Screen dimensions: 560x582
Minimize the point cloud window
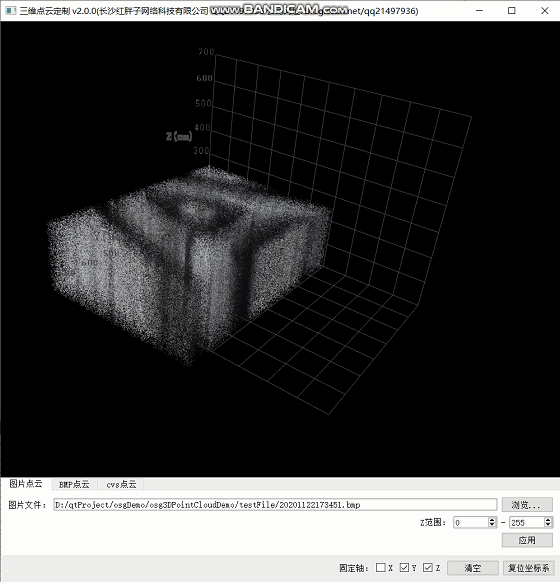coord(479,11)
